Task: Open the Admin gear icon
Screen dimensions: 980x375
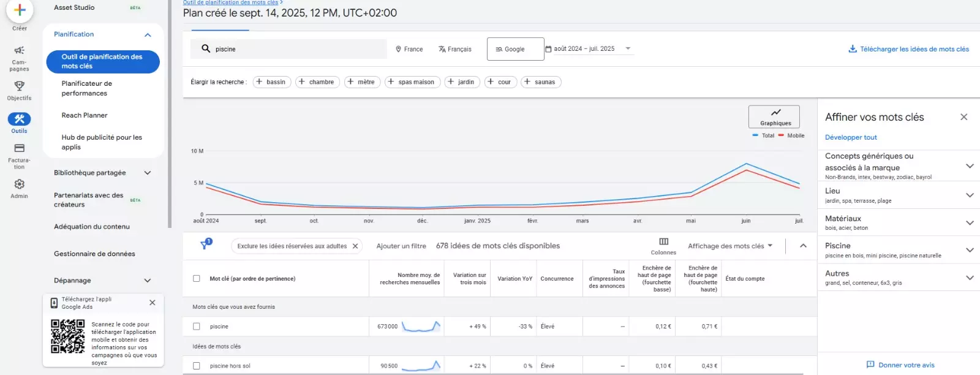Action: tap(20, 184)
